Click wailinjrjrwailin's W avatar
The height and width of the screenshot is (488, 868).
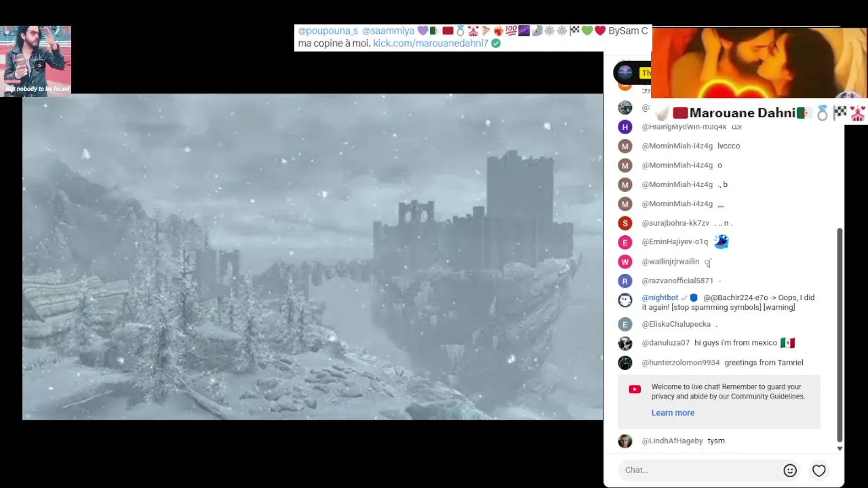625,262
